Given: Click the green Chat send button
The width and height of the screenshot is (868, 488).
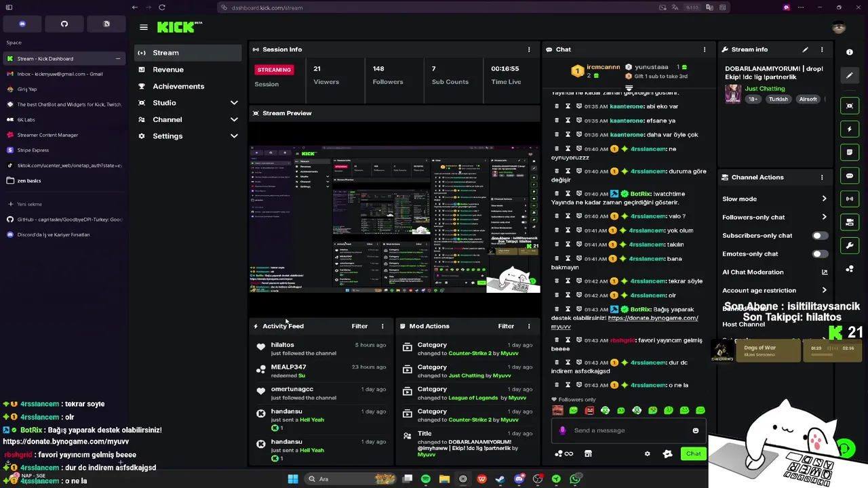Looking at the screenshot, I should pyautogui.click(x=693, y=454).
